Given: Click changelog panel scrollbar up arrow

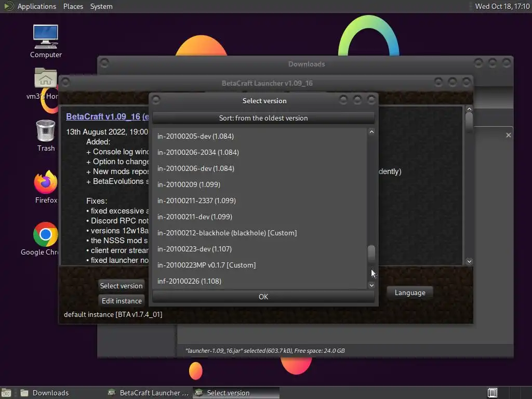Looking at the screenshot, I should click(469, 109).
